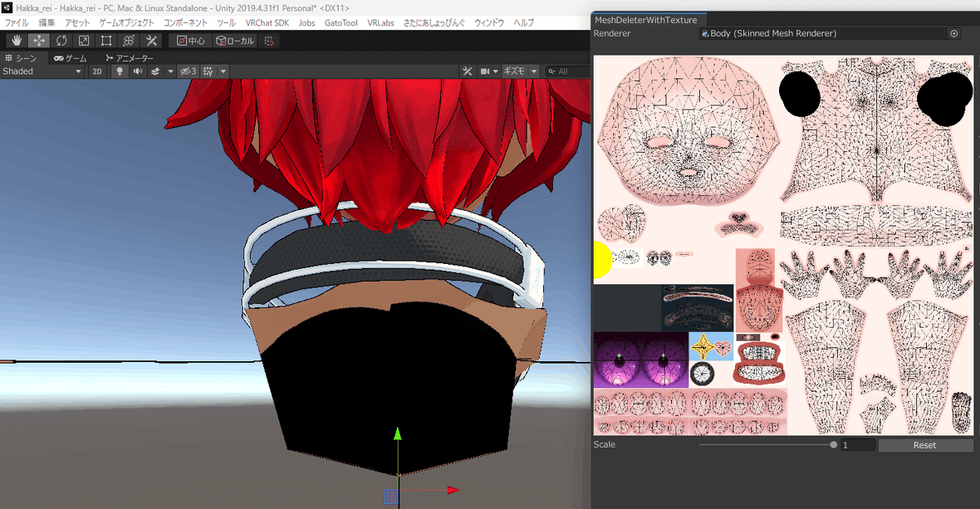The width and height of the screenshot is (980, 509).
Task: Click the scene search All field
Action: pyautogui.click(x=568, y=72)
